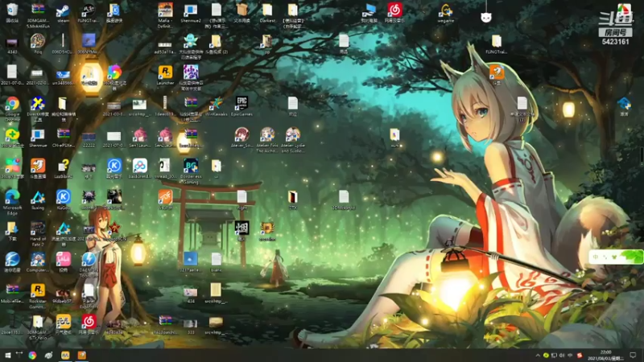The width and height of the screenshot is (644, 362).
Task: Click the green leaf IME floating bar
Action: tap(616, 257)
